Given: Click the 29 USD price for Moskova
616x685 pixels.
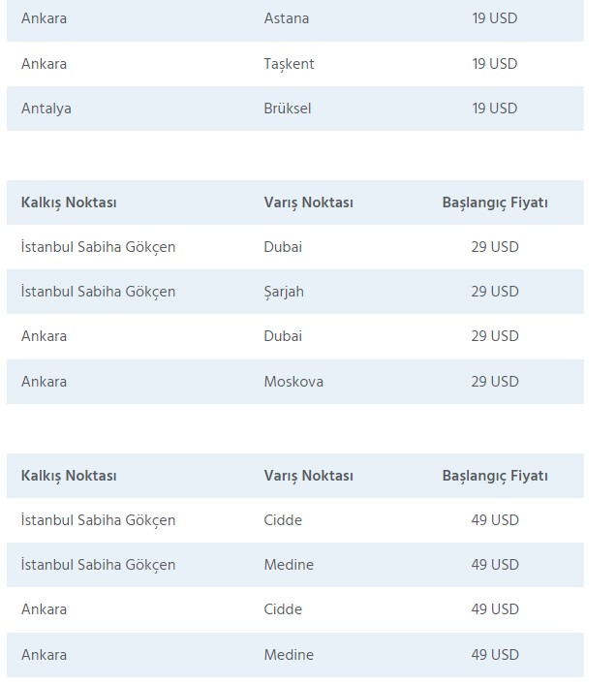Looking at the screenshot, I should click(x=495, y=382).
